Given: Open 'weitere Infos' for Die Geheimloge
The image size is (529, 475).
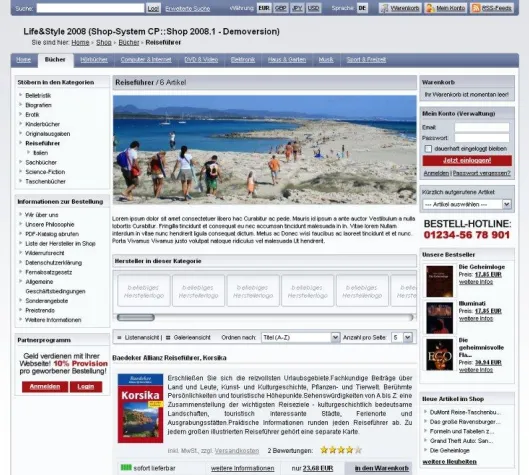Looking at the screenshot, I should tap(476, 282).
